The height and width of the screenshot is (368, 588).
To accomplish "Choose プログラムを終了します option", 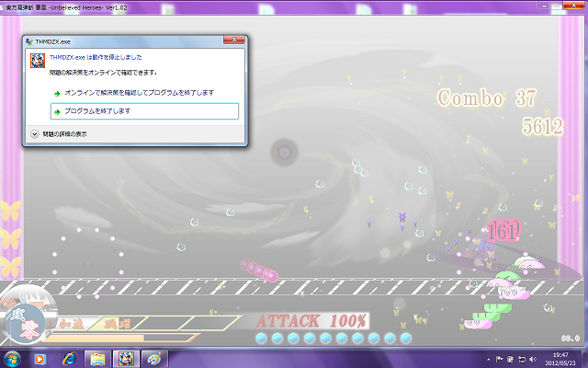I will (x=144, y=111).
